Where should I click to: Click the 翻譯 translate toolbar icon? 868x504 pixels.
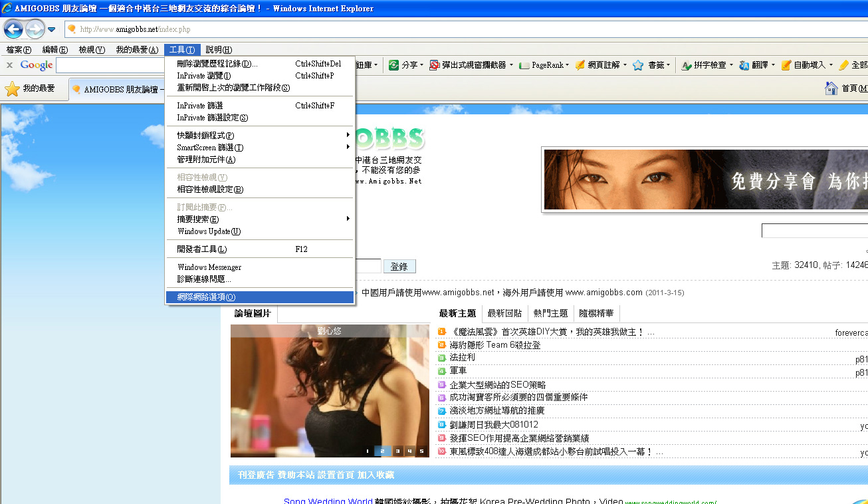coord(744,65)
